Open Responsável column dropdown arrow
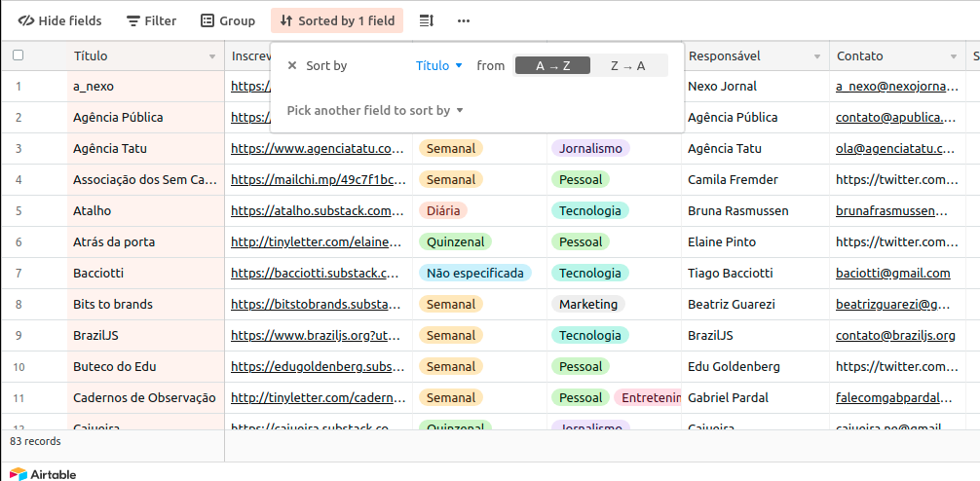Image resolution: width=980 pixels, height=481 pixels. click(817, 56)
